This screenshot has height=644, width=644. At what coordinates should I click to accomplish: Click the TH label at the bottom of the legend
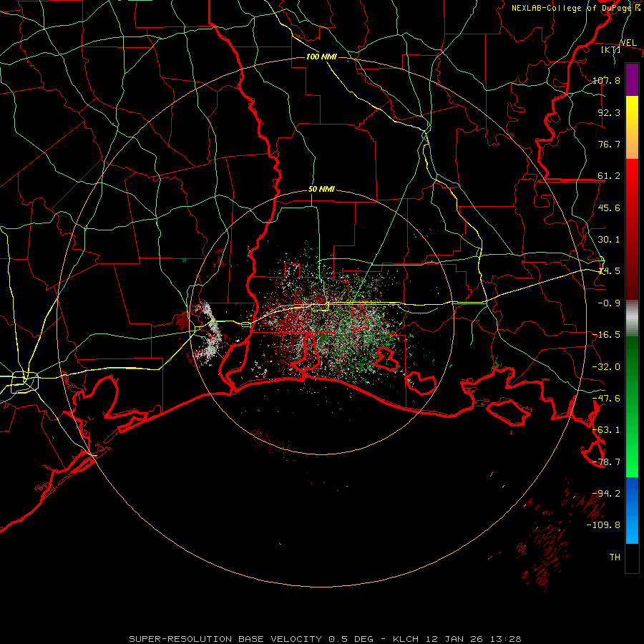point(615,557)
